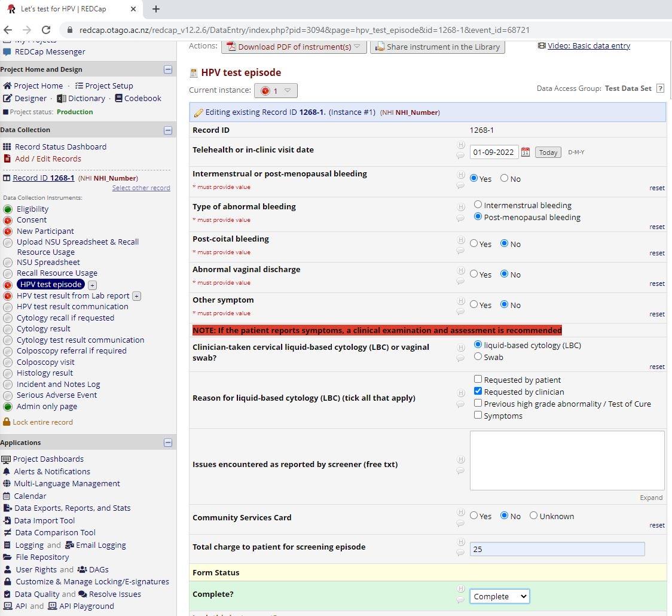Click the Alerts & Notifications bell icon
Viewport: 672px width, 616px height.
[7, 471]
